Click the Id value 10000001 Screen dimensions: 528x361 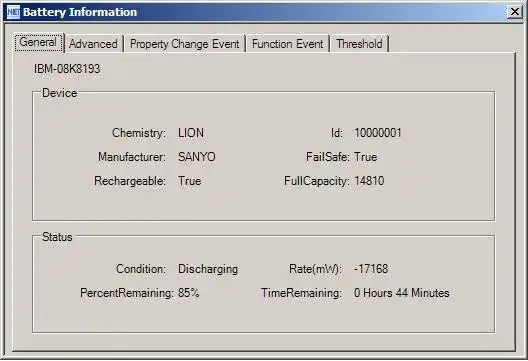click(x=378, y=133)
